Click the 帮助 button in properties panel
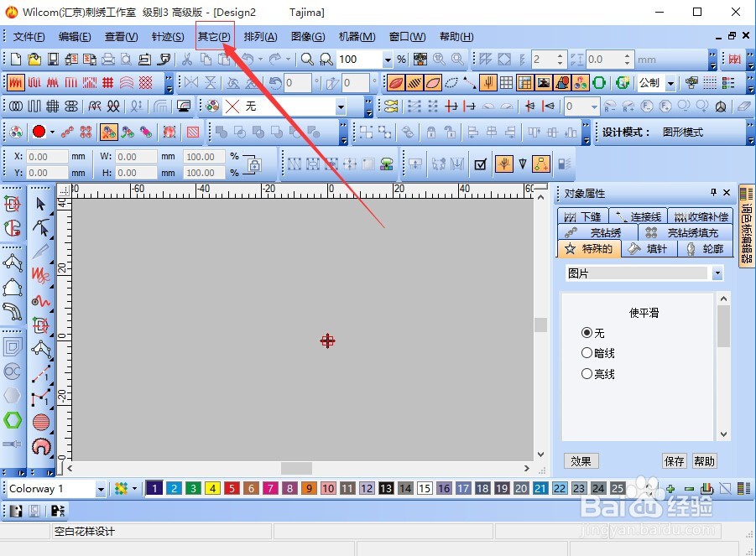 tap(704, 461)
